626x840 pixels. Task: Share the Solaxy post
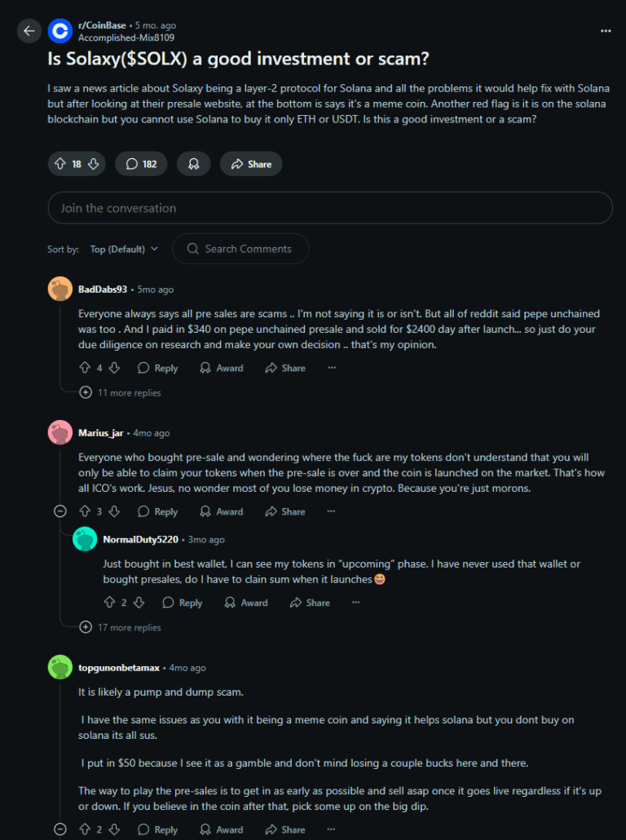(251, 164)
